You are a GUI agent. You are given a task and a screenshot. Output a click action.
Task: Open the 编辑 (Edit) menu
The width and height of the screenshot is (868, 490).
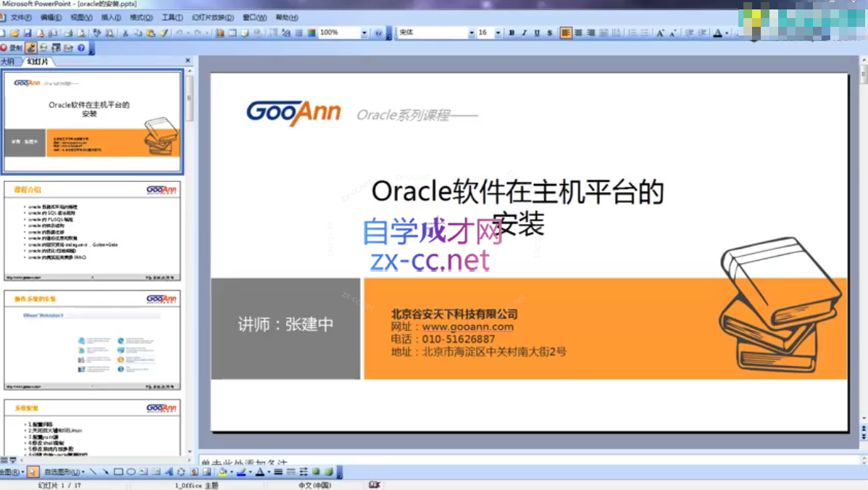[x=51, y=17]
